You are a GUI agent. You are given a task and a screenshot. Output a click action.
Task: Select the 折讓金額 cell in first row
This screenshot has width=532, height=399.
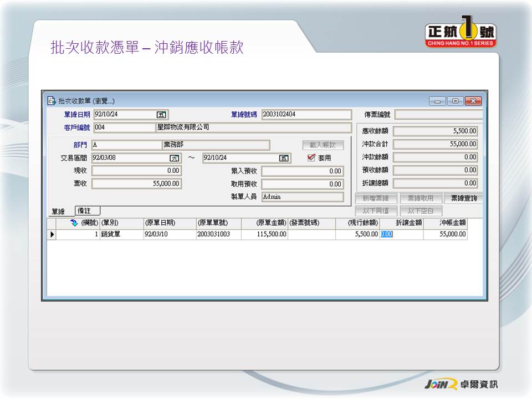(401, 234)
